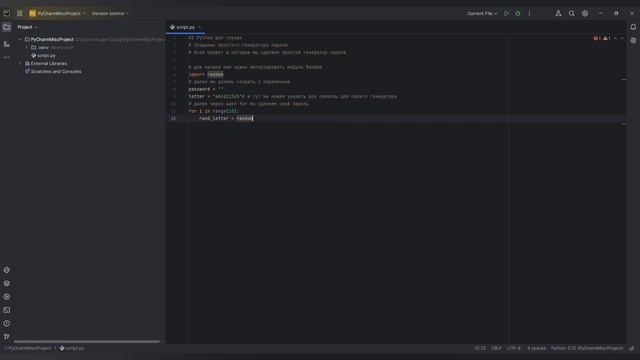The width and height of the screenshot is (640, 360).
Task: Open Code With Me user icon
Action: (x=558, y=13)
